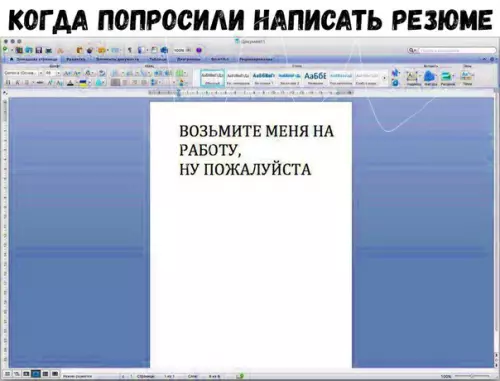Click the New document icon
Screen dimensions: 500x381
6,49
